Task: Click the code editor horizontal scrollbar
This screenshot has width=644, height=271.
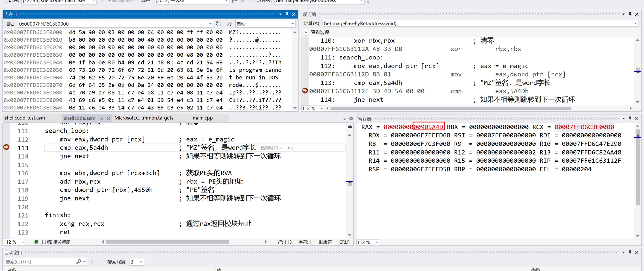Action: click(167, 242)
